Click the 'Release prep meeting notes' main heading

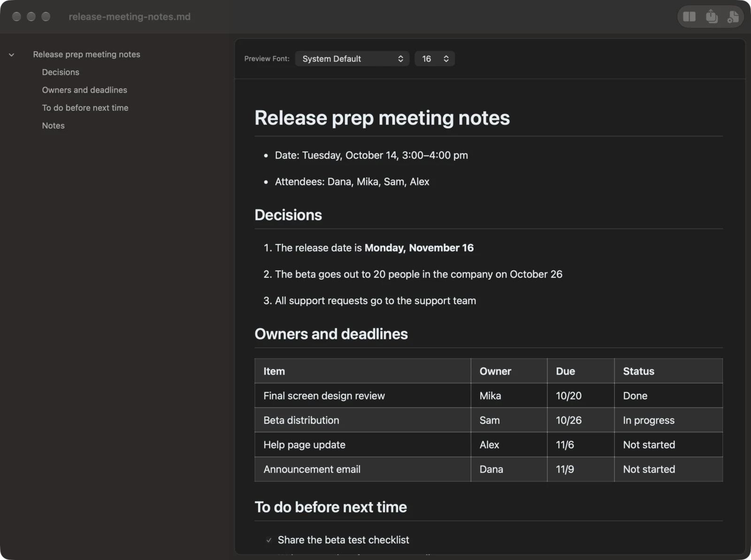click(x=382, y=118)
